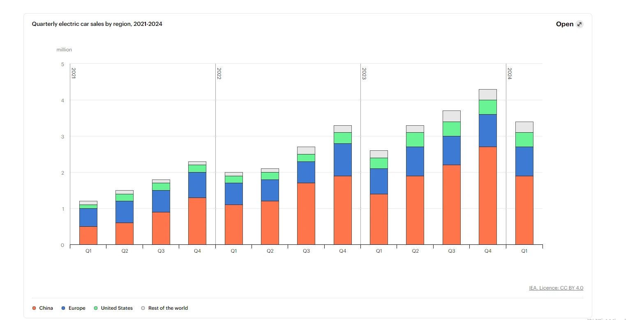This screenshot has height=320, width=644.
Task: Click the y-axis value 3
Action: click(62, 137)
